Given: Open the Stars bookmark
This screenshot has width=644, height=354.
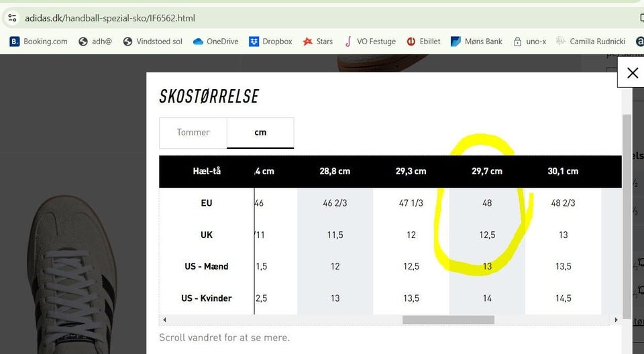Looking at the screenshot, I should pos(317,42).
